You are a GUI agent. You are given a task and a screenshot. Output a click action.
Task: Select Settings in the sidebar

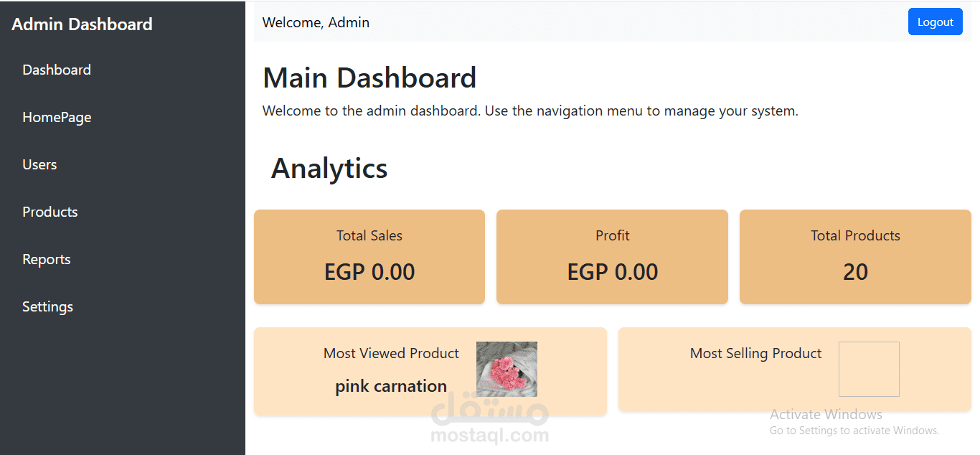pyautogui.click(x=48, y=306)
